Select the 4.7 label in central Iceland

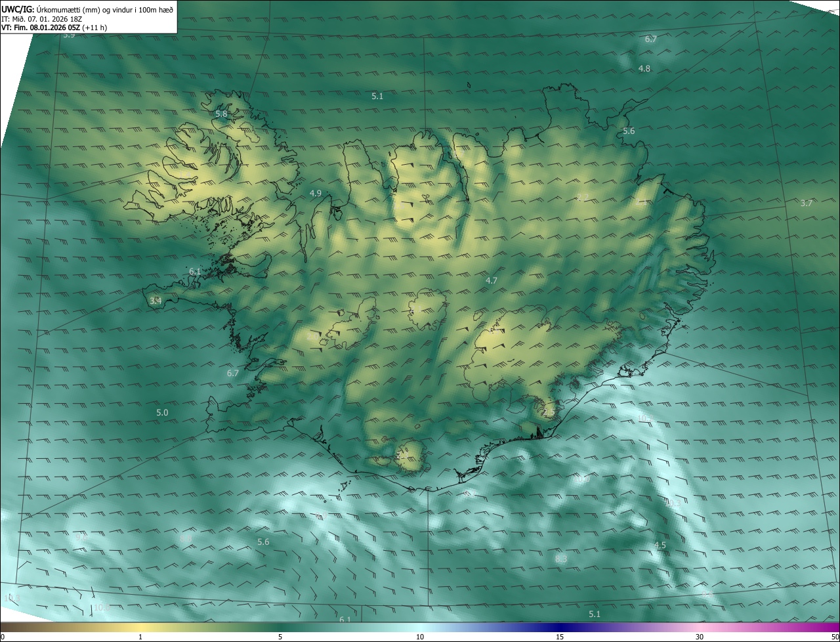492,281
